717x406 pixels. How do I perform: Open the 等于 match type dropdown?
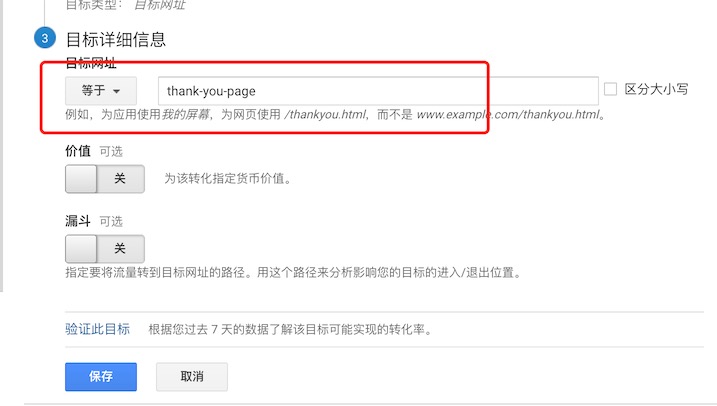tap(101, 91)
